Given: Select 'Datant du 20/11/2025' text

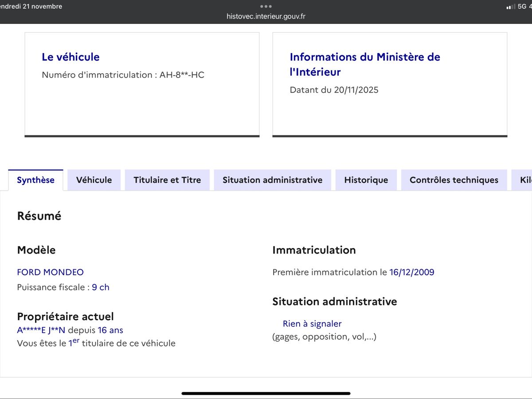Looking at the screenshot, I should pos(334,90).
